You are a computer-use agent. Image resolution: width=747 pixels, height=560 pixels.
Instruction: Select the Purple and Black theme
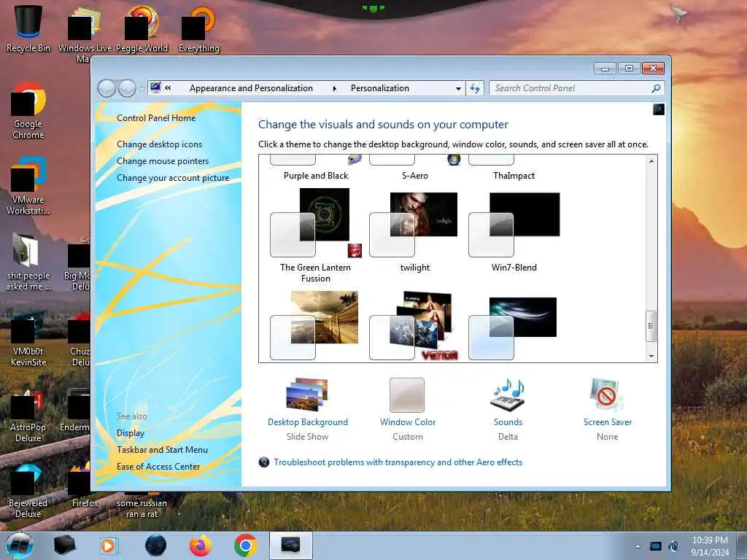coord(315,168)
